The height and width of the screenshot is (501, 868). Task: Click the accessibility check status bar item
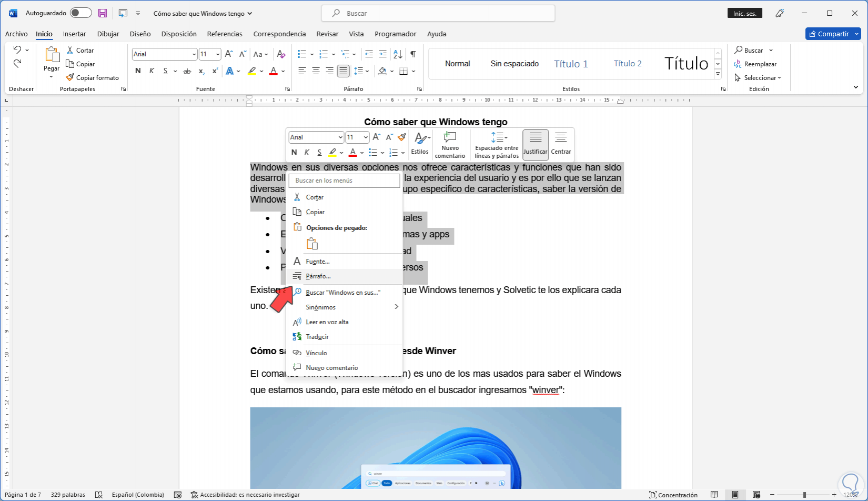tap(245, 495)
